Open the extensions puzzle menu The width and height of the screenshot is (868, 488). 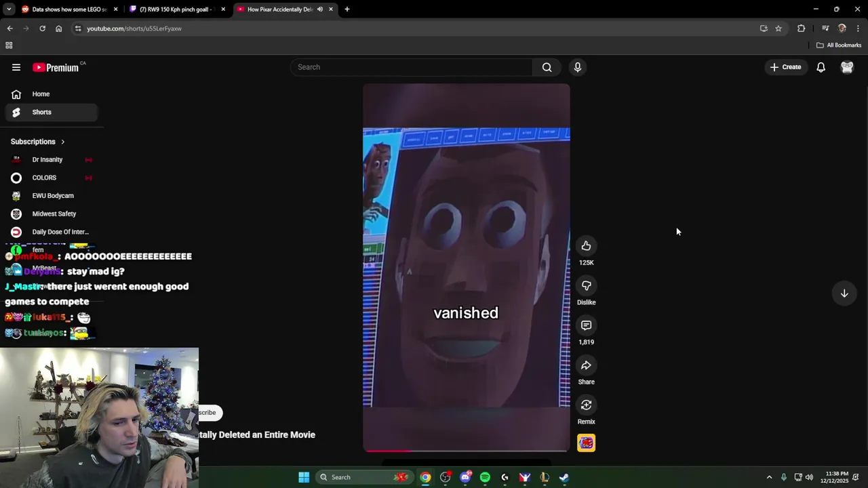(x=802, y=28)
